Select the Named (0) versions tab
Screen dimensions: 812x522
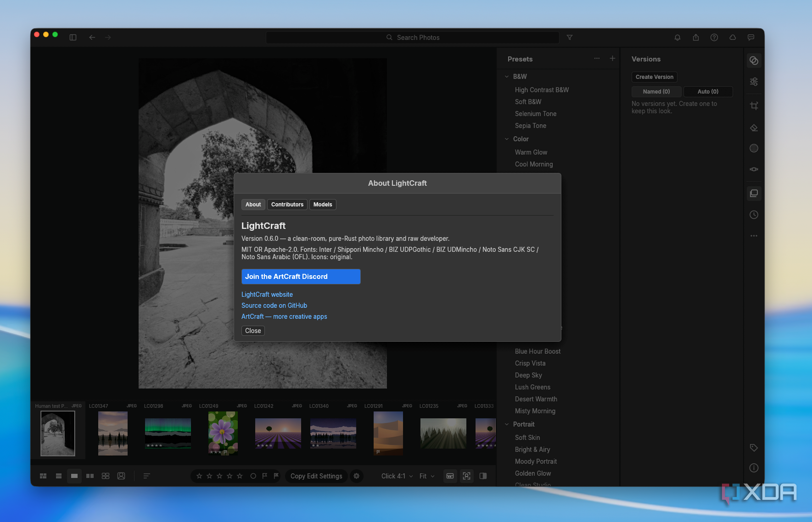(656, 92)
